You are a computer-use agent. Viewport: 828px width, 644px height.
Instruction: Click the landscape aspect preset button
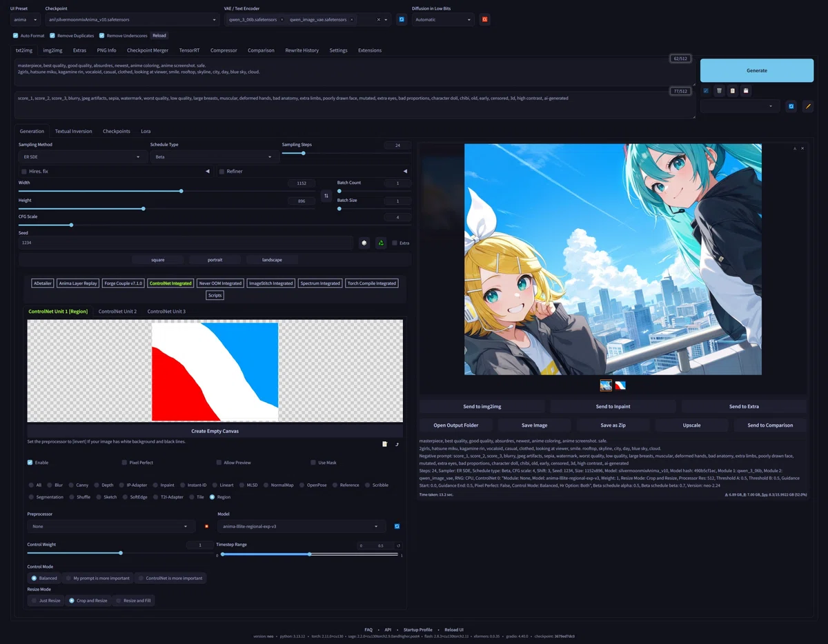pyautogui.click(x=272, y=260)
